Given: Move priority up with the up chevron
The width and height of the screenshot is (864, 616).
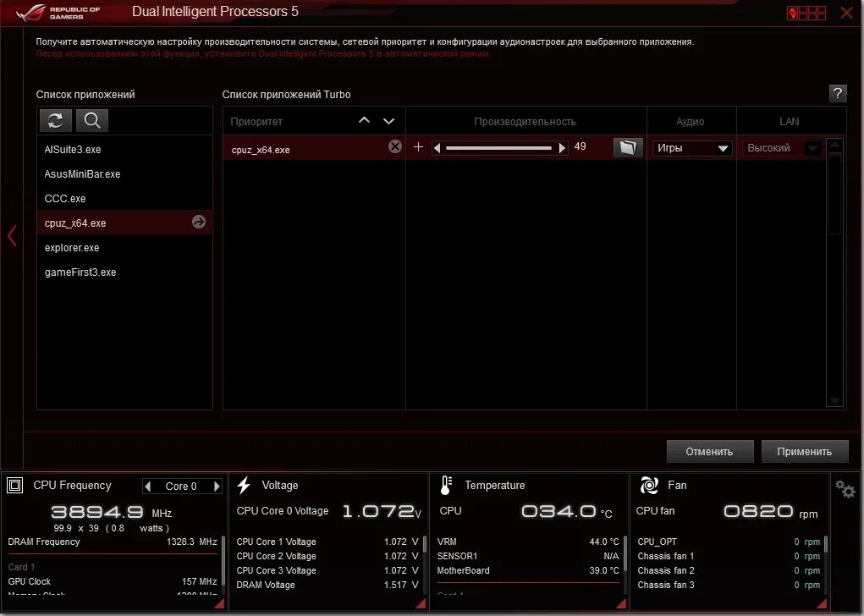Looking at the screenshot, I should (364, 120).
